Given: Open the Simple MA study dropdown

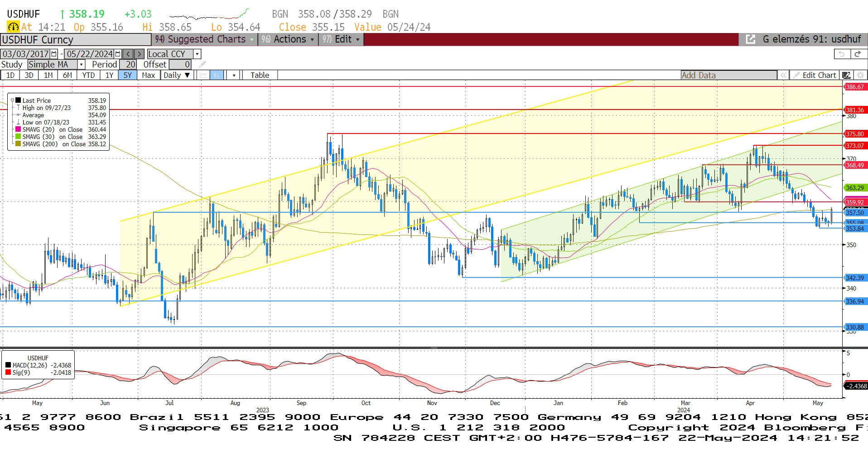Looking at the screenshot, I should tap(82, 65).
